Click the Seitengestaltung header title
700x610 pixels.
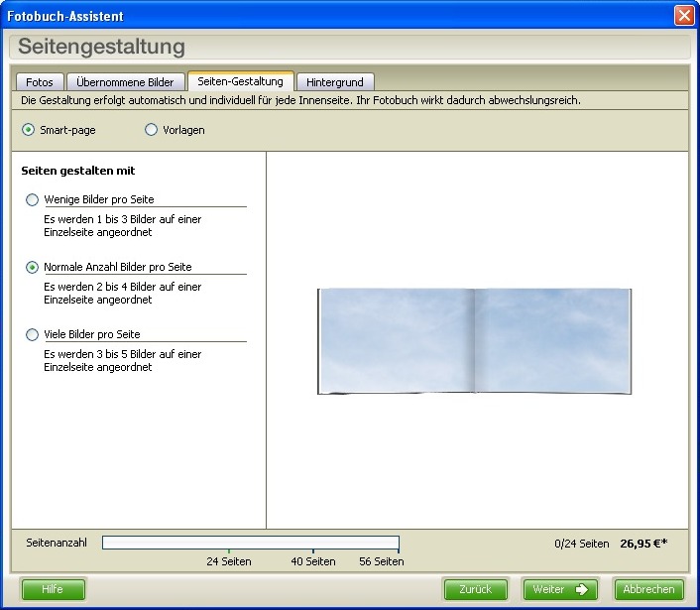(x=101, y=47)
